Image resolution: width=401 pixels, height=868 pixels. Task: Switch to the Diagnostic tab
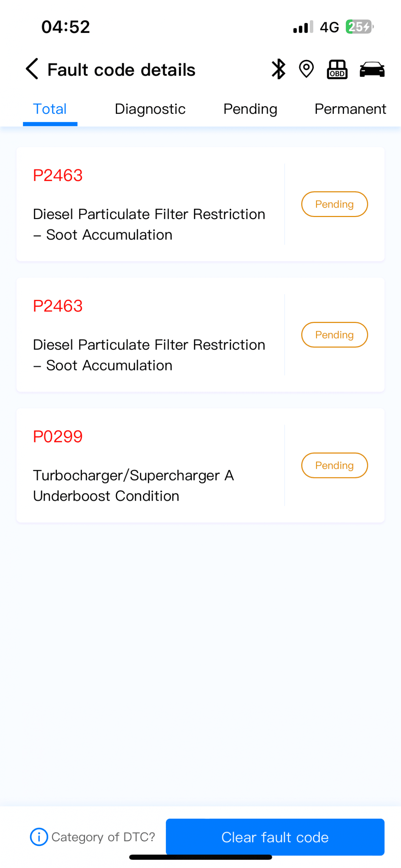point(150,109)
